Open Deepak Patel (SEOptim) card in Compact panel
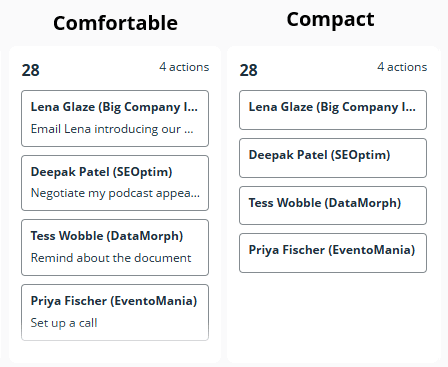The width and height of the screenshot is (448, 367). coord(333,158)
